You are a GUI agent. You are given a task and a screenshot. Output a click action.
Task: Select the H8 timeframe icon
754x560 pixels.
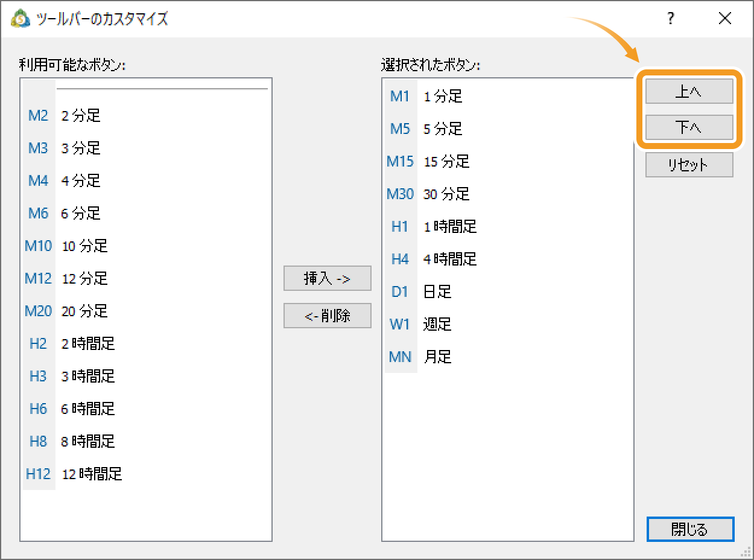38,442
